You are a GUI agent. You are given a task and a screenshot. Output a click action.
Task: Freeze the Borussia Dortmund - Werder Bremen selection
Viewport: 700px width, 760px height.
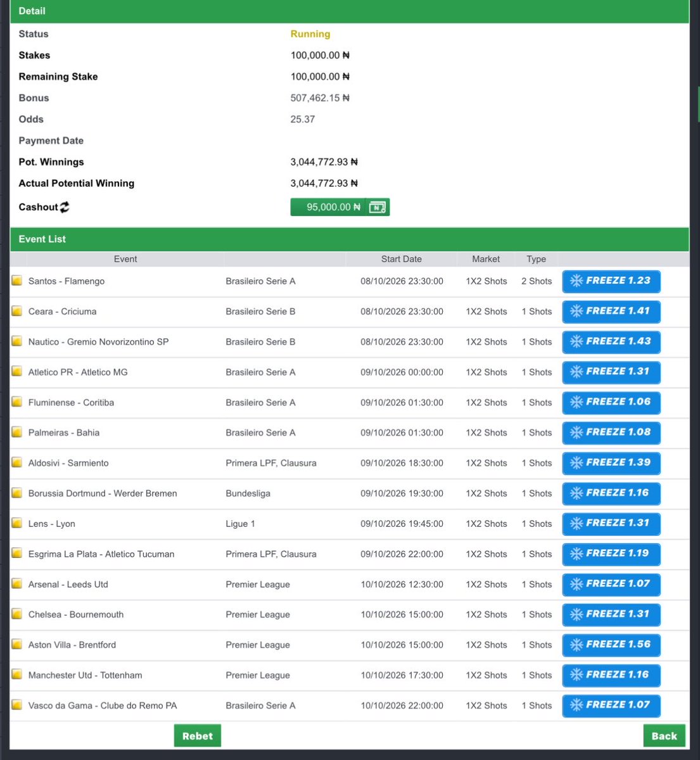tap(611, 493)
